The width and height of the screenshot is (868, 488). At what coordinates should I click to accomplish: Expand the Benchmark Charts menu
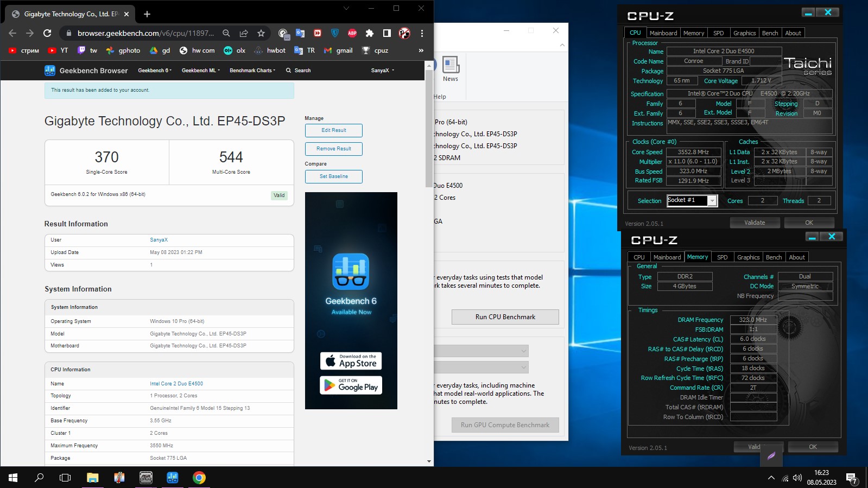pos(252,71)
